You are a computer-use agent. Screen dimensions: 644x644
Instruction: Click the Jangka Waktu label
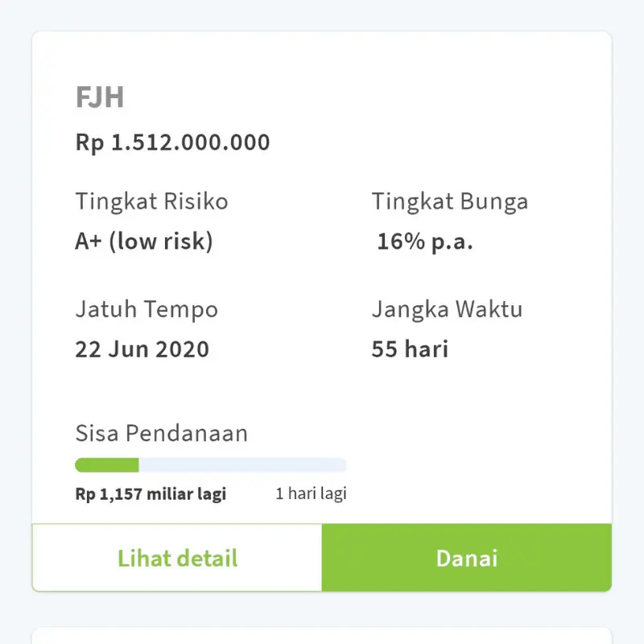(447, 309)
